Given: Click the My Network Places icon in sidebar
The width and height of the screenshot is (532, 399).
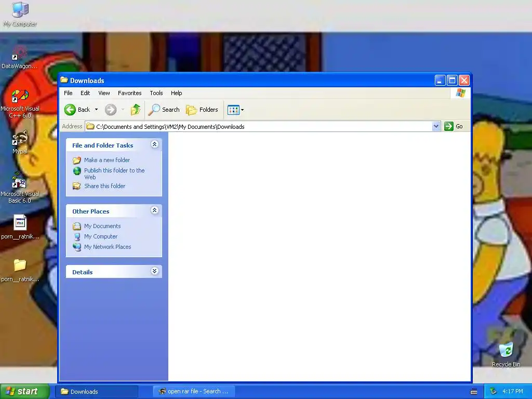Looking at the screenshot, I should point(77,247).
